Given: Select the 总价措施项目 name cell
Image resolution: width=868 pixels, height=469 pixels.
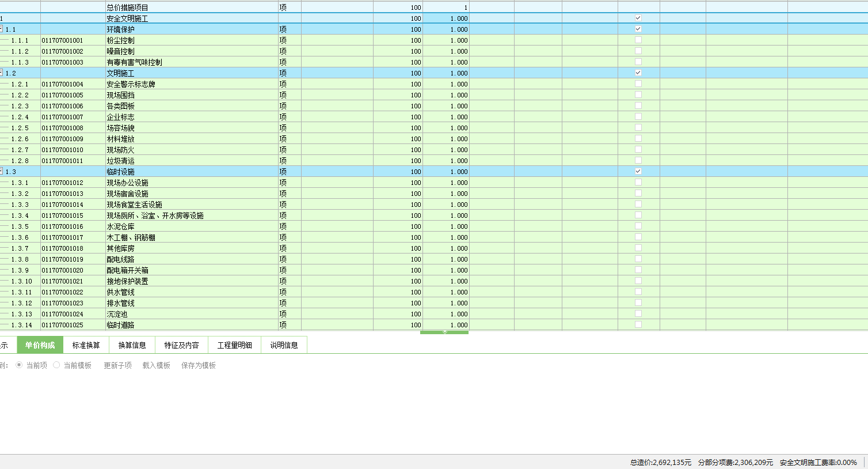Looking at the screenshot, I should point(192,7).
